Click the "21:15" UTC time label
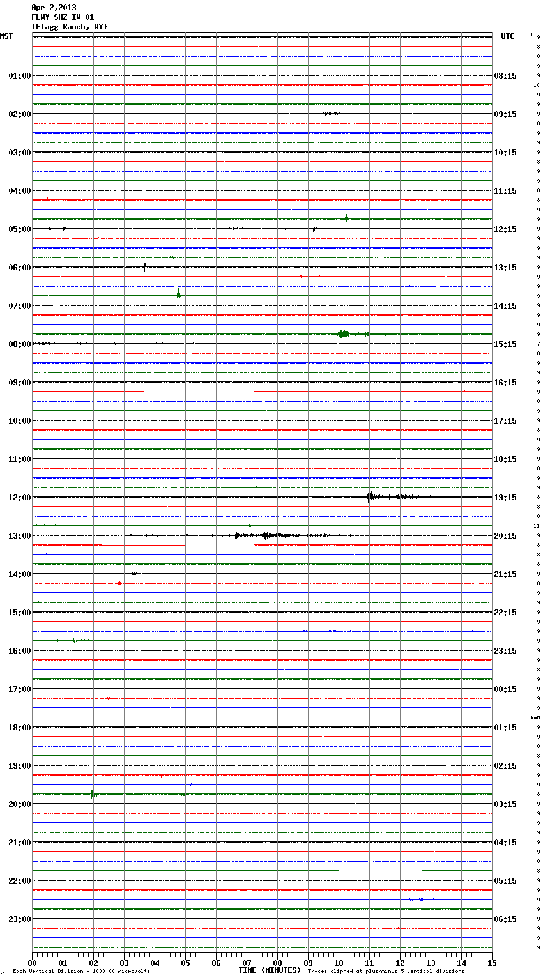Image resolution: width=543 pixels, height=980 pixels. [505, 574]
